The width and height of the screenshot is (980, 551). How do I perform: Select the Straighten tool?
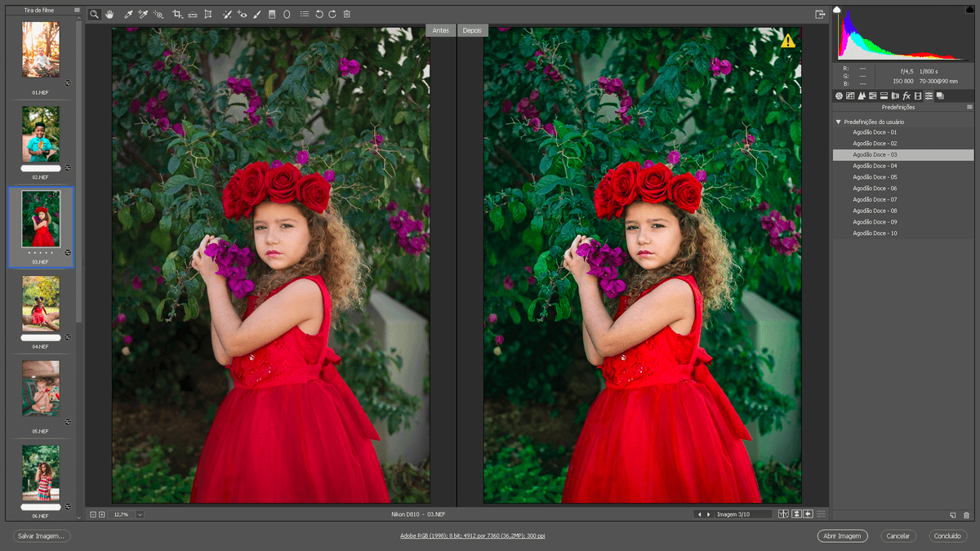(x=193, y=15)
